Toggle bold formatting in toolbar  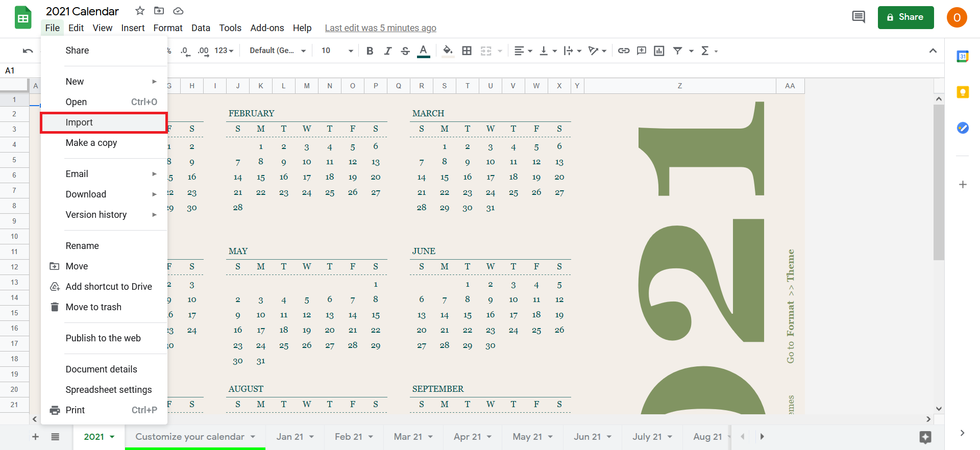click(x=370, y=51)
